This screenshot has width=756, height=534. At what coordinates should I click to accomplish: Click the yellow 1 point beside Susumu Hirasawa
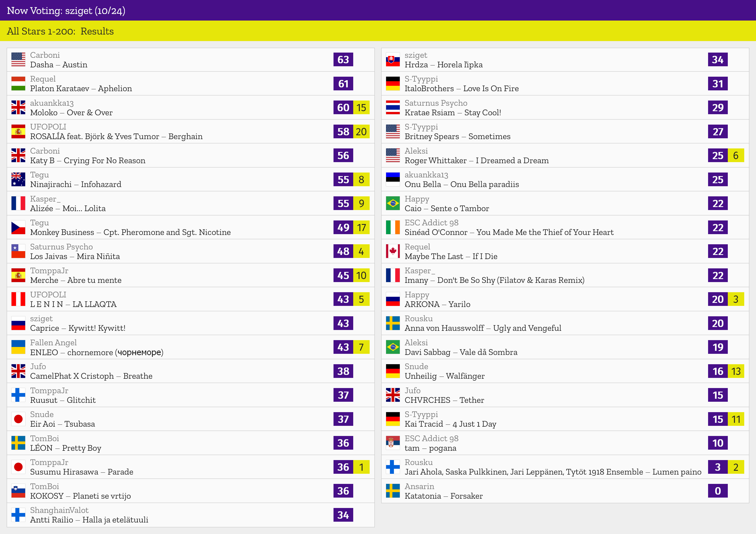pyautogui.click(x=361, y=467)
